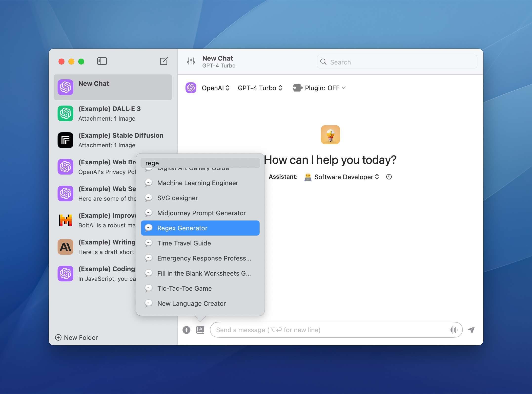Screen dimensions: 532x394
Task: Send the message with the paper plane icon
Action: click(x=471, y=330)
